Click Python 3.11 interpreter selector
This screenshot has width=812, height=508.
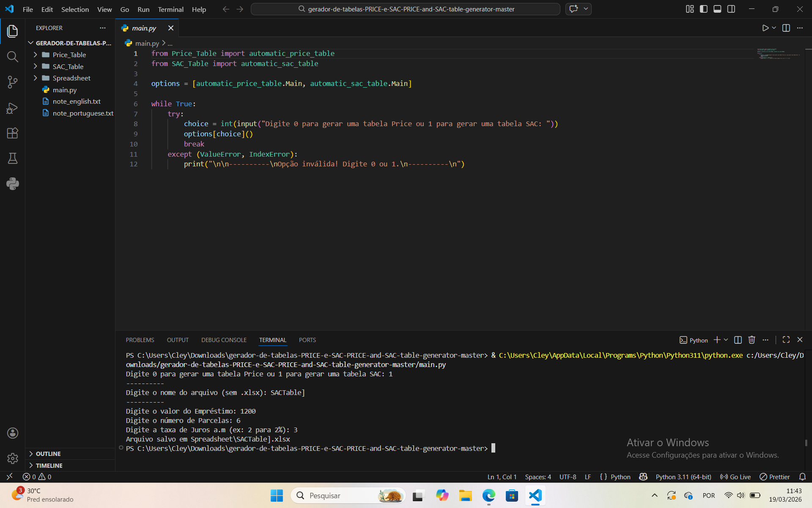click(x=683, y=477)
